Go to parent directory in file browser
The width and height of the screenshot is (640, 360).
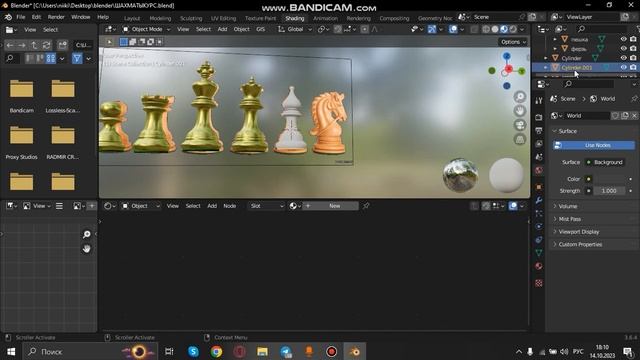tap(34, 45)
